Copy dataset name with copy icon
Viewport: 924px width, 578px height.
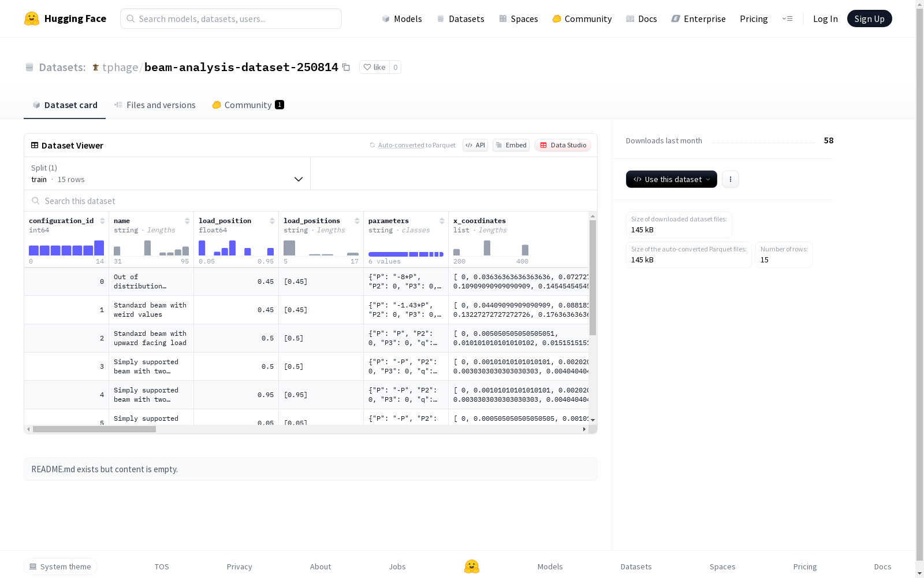346,67
